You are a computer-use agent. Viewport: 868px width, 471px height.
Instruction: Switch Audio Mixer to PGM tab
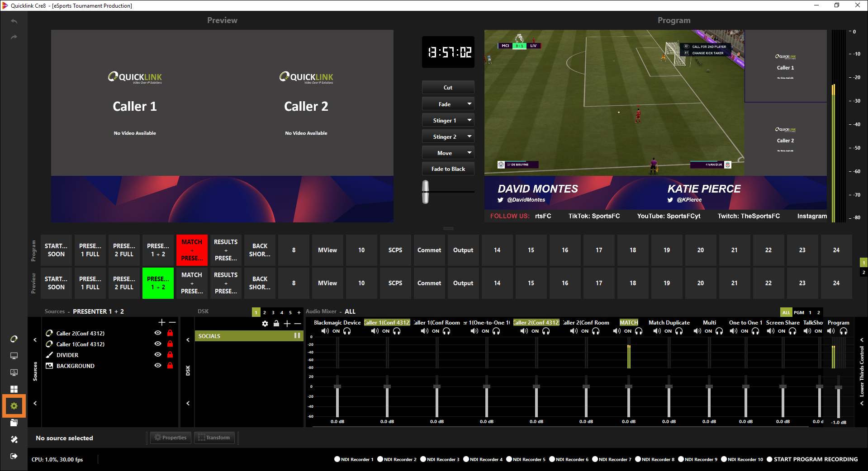click(799, 312)
